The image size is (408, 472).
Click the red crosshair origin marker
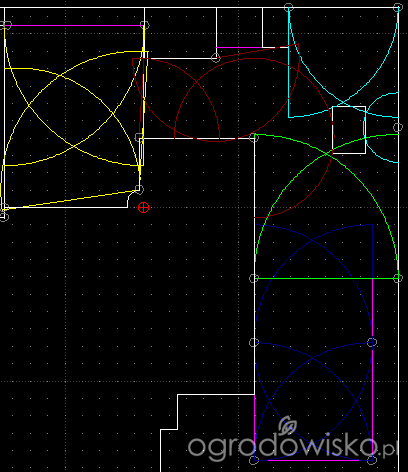pyautogui.click(x=143, y=207)
